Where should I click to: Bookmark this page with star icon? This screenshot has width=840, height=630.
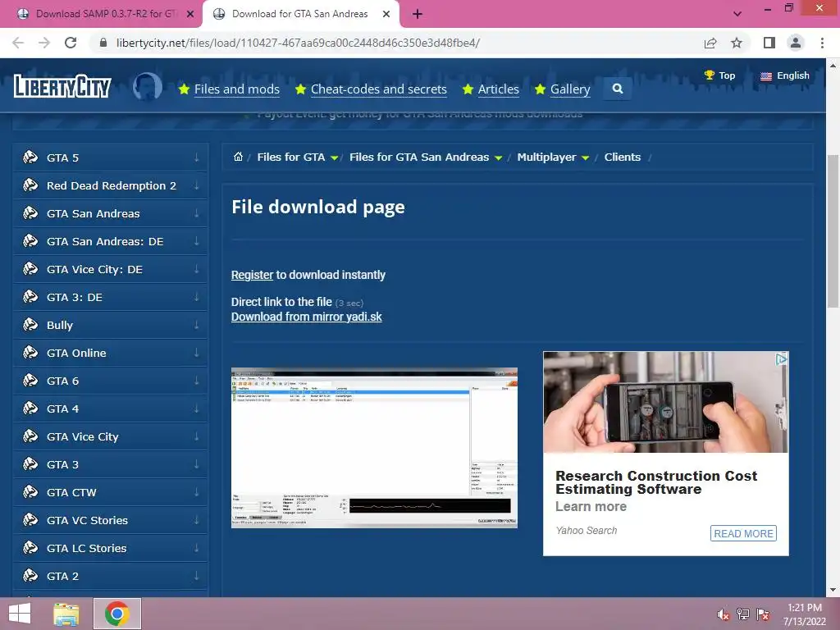tap(737, 43)
